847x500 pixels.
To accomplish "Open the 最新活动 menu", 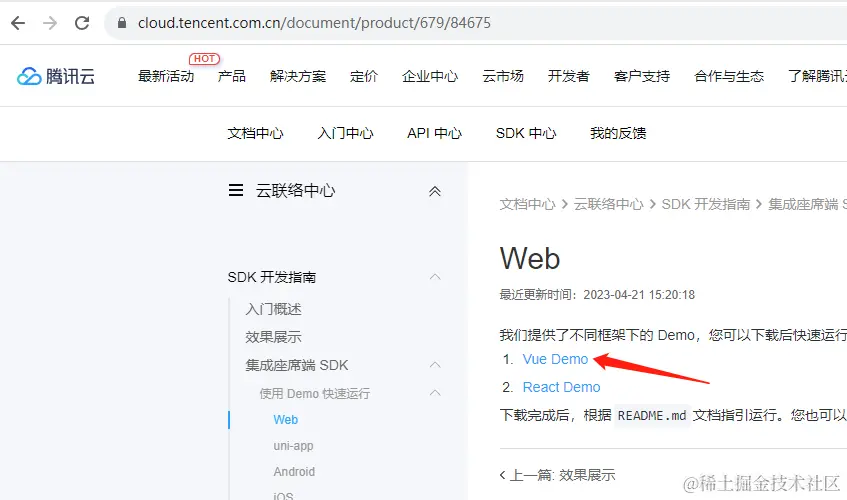I will pos(166,76).
